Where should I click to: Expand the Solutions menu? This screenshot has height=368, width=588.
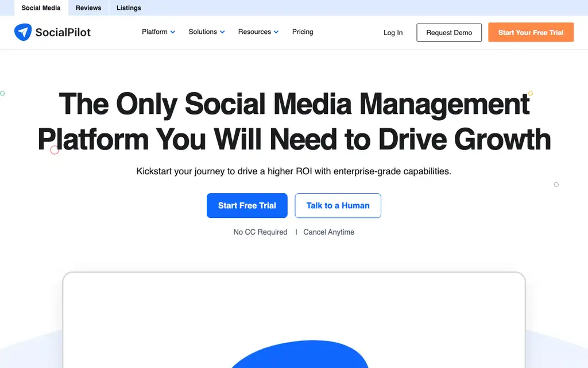(207, 32)
